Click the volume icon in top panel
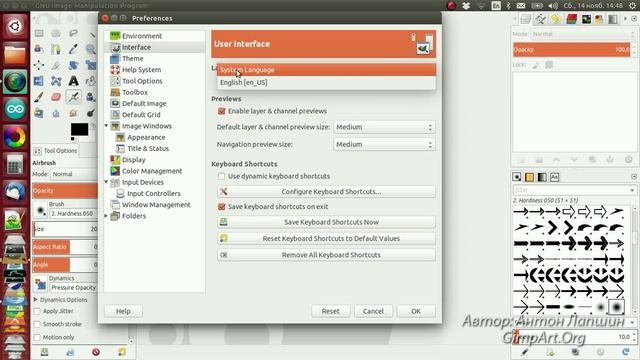Image resolution: width=640 pixels, height=360 pixels. coord(553,6)
